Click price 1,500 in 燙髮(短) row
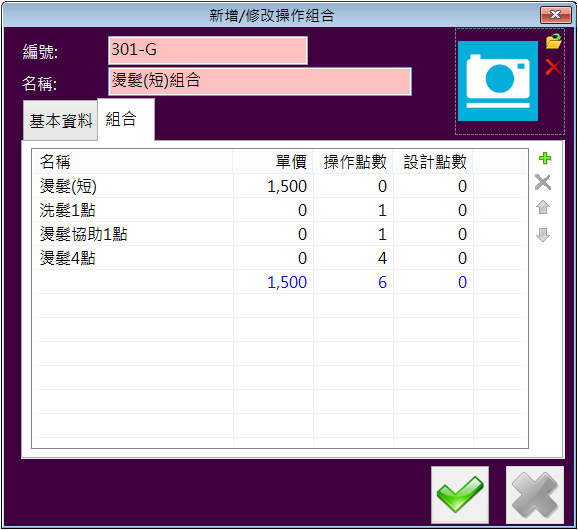 click(287, 186)
